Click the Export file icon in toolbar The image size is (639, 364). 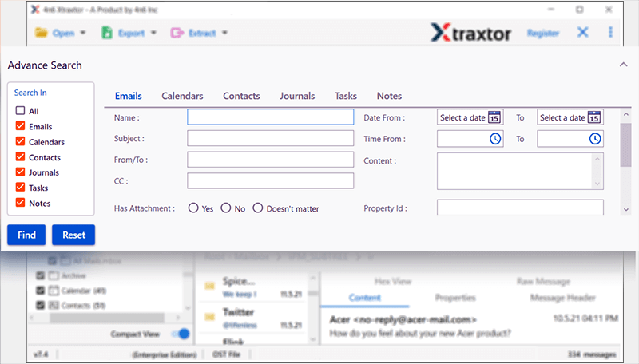click(x=107, y=34)
